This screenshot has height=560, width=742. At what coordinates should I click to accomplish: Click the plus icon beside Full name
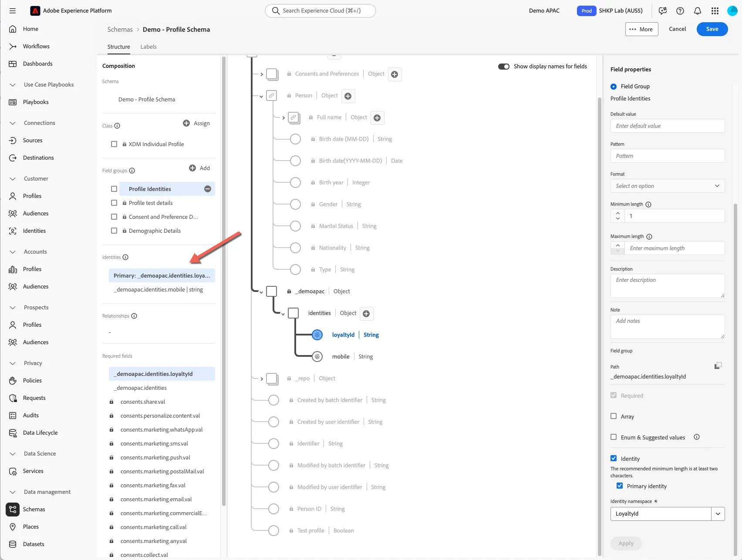[x=377, y=118]
